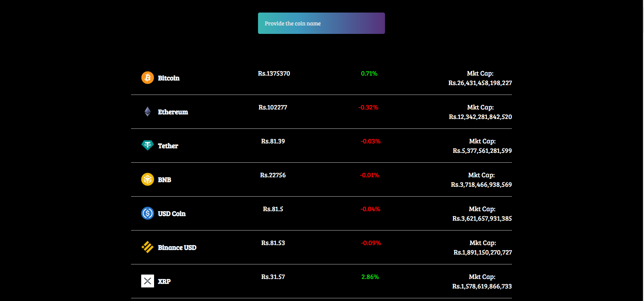
Task: Click the Binance USD icon
Action: click(x=147, y=247)
